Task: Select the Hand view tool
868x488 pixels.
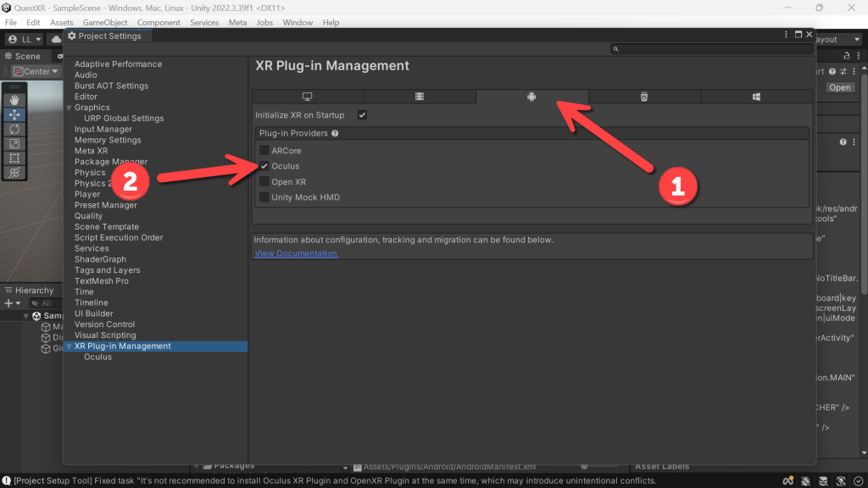Action: pos(14,100)
